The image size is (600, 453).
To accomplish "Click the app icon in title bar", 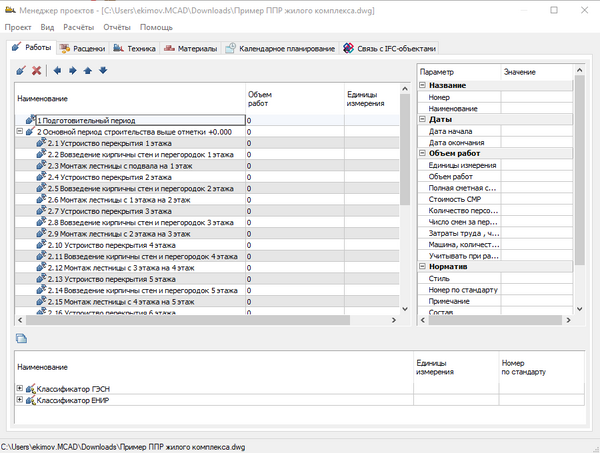I will pos(10,10).
